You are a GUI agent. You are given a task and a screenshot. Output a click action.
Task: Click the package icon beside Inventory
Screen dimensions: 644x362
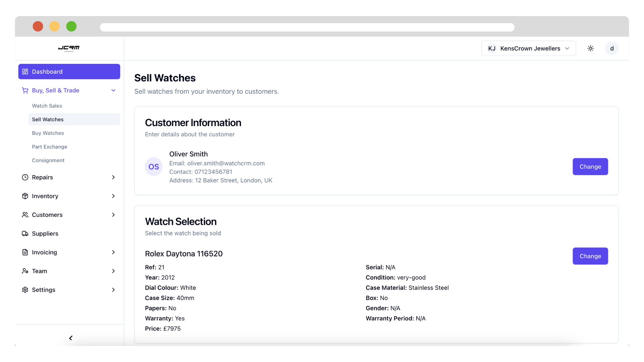[x=25, y=196]
